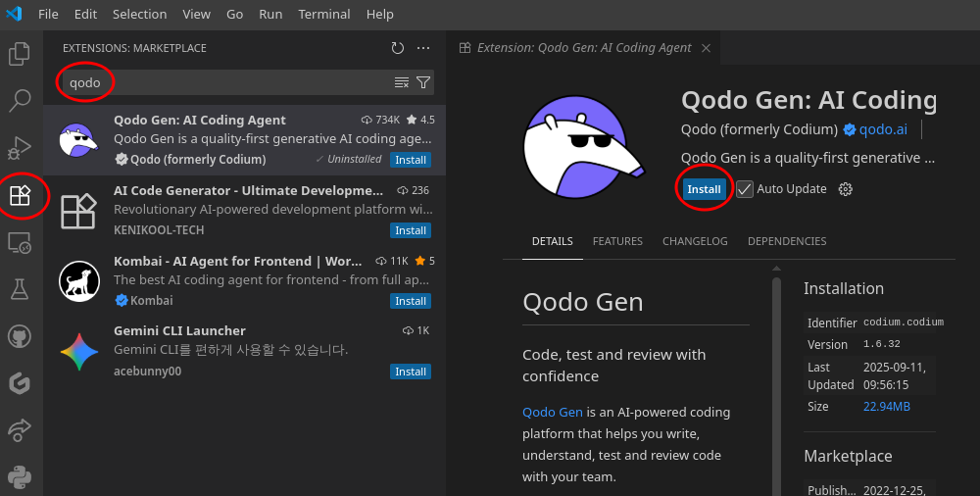Switch to the DEPENDENCIES tab
Screen dimensions: 980x496
787,241
